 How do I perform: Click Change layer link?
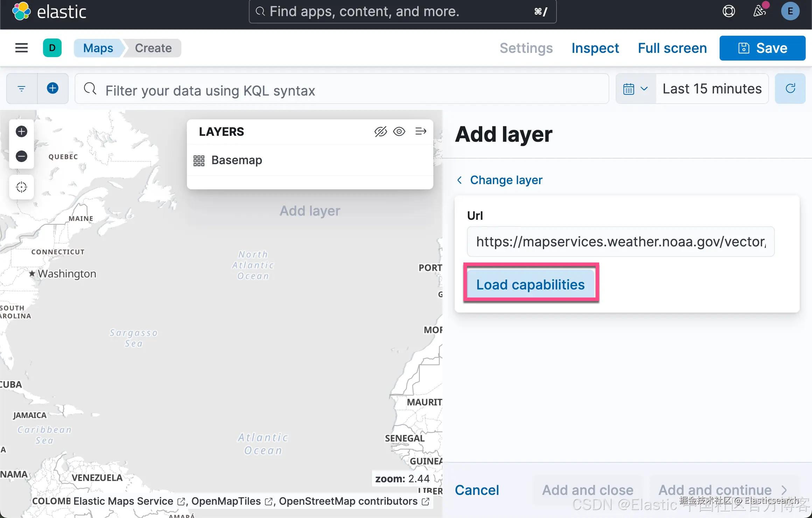(506, 180)
